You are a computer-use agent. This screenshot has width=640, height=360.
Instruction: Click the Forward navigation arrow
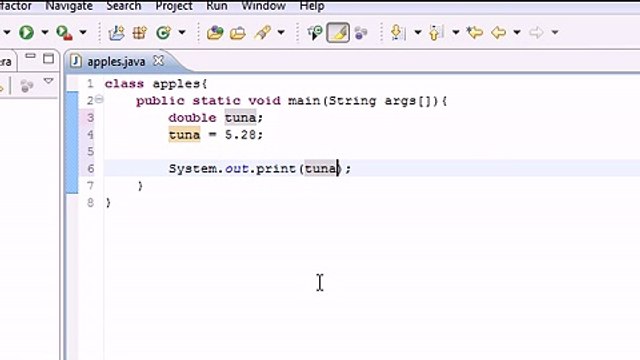point(536,32)
